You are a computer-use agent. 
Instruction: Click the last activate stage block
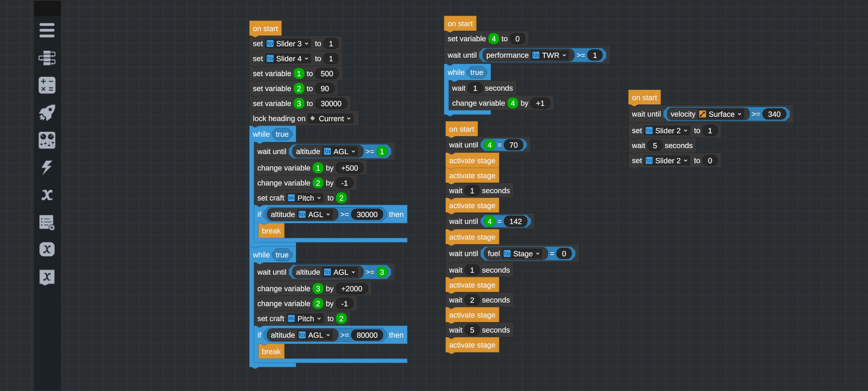tap(472, 345)
